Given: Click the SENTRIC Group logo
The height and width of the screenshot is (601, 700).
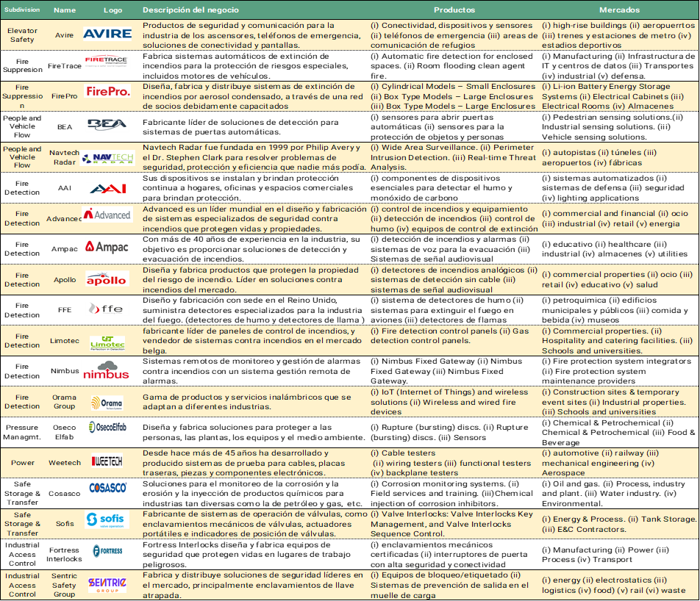Looking at the screenshot, I should (107, 585).
